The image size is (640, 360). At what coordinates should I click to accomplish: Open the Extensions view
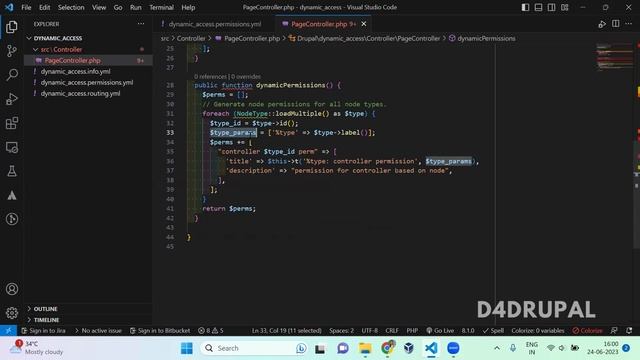[12, 123]
